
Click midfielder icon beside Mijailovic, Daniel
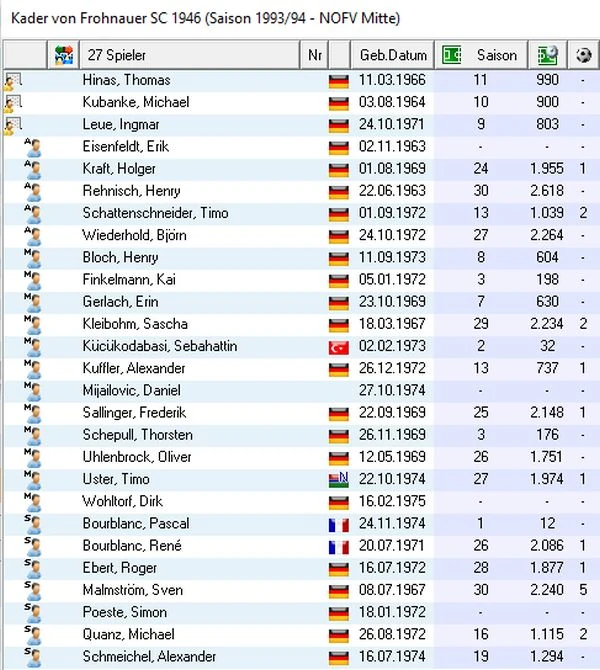click(x=33, y=391)
